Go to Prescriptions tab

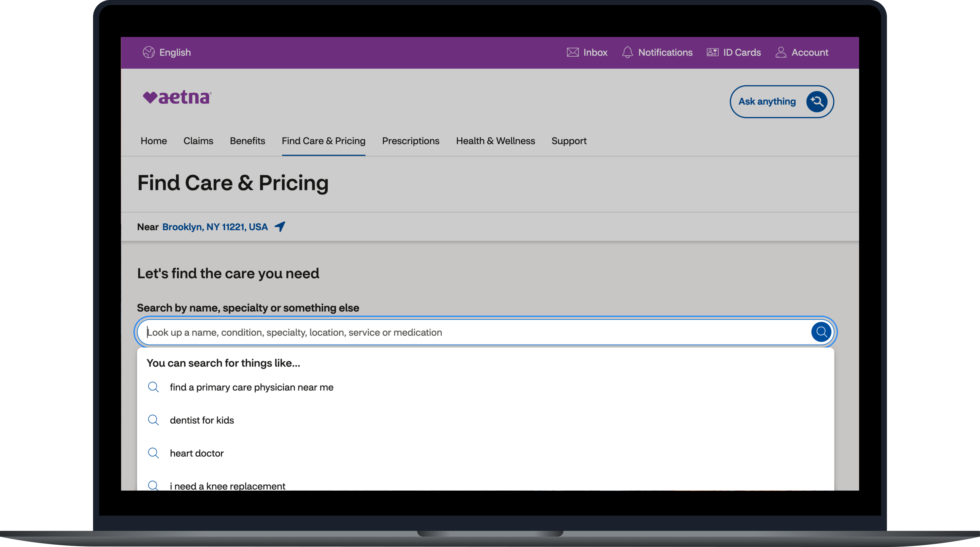pos(411,141)
